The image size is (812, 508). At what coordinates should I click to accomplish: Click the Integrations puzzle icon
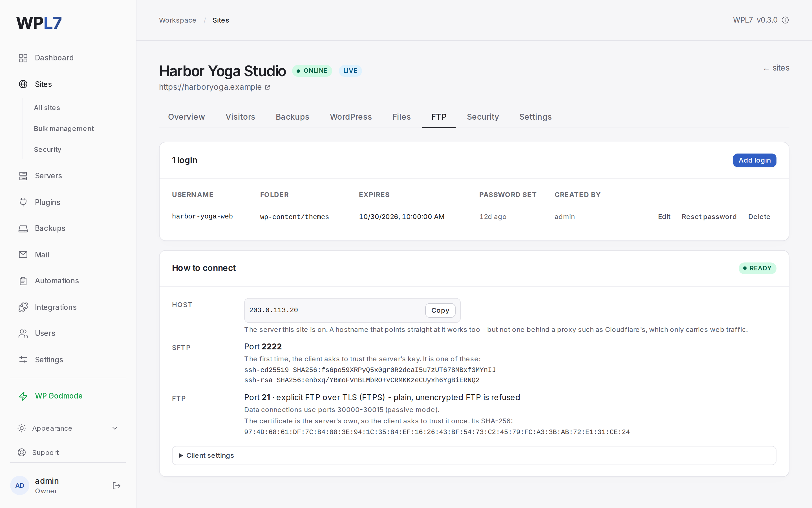tap(23, 307)
